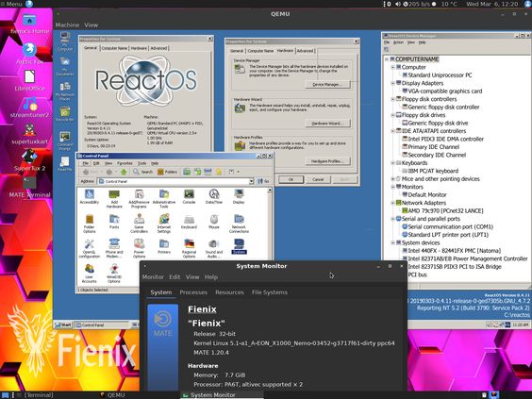The image size is (532, 399).
Task: Open My Computer icon in ReactOS
Action: coord(65,42)
